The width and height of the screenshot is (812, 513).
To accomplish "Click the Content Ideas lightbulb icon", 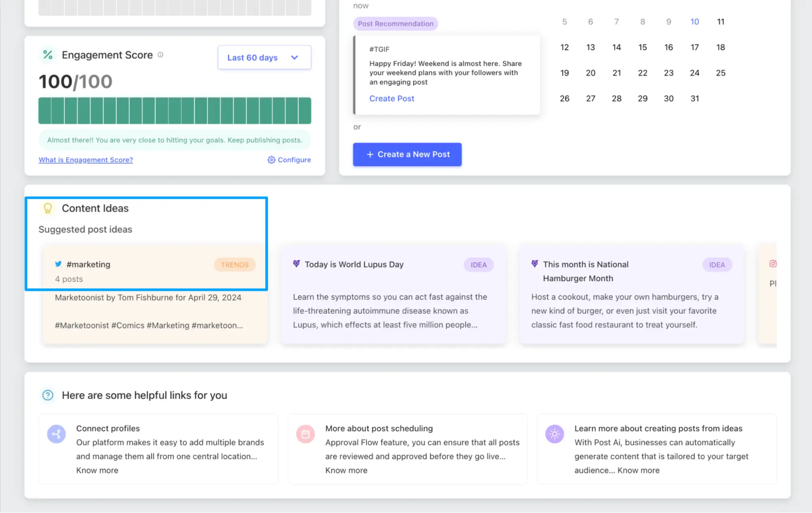I will pos(48,208).
